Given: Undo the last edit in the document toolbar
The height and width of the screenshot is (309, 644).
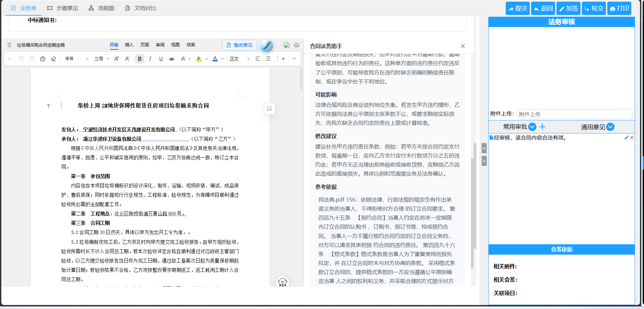Looking at the screenshot, I should [21, 59].
